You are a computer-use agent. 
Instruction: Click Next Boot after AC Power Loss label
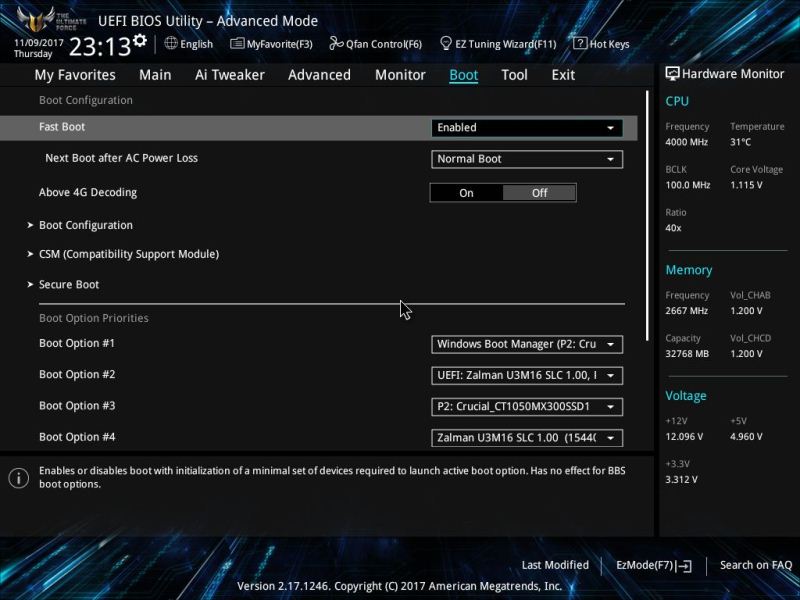click(x=121, y=158)
